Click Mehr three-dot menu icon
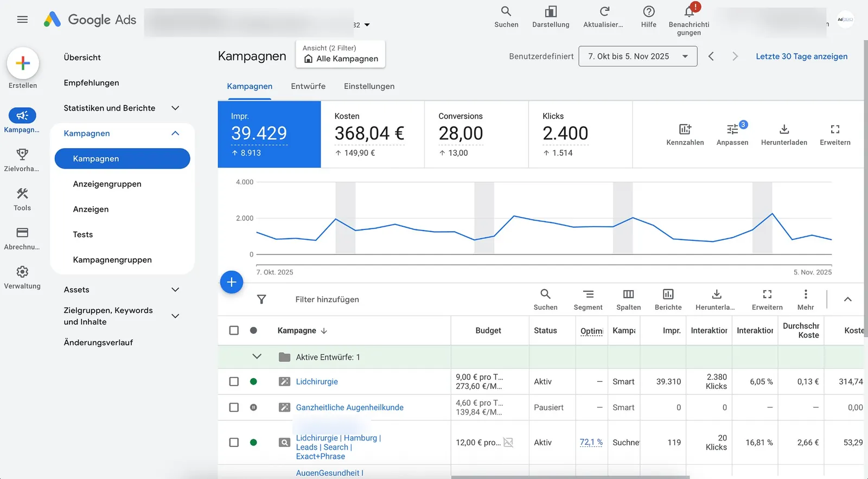 806,294
